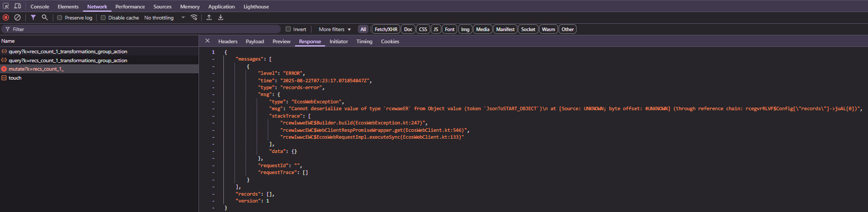Click the "messages": [ line
The image size is (868, 212).
[x=254, y=59]
